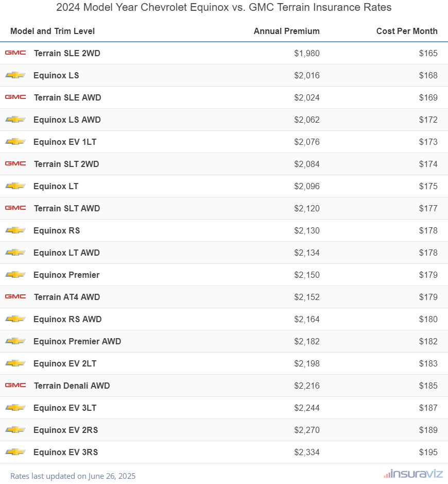Select the Terrain SLE AWD row label
The height and width of the screenshot is (484, 448).
[67, 97]
